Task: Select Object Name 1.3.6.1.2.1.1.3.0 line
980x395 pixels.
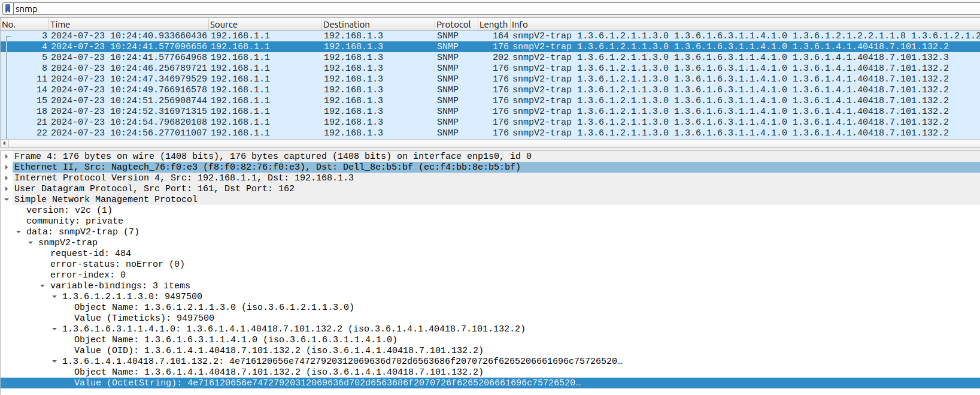Action: tap(214, 307)
